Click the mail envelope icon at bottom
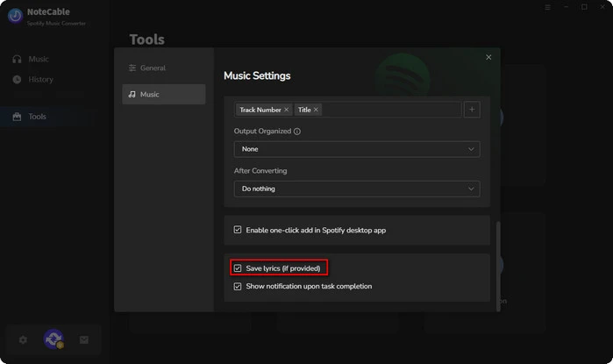 (84, 339)
